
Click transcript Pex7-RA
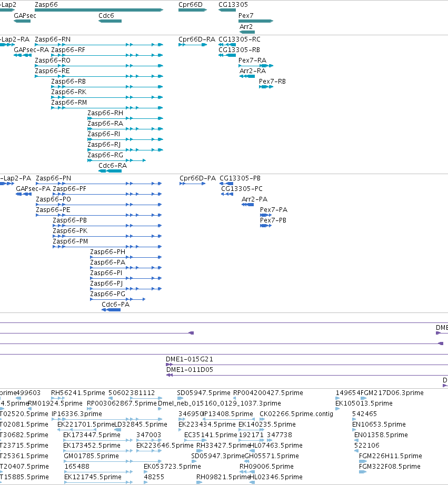point(256,66)
